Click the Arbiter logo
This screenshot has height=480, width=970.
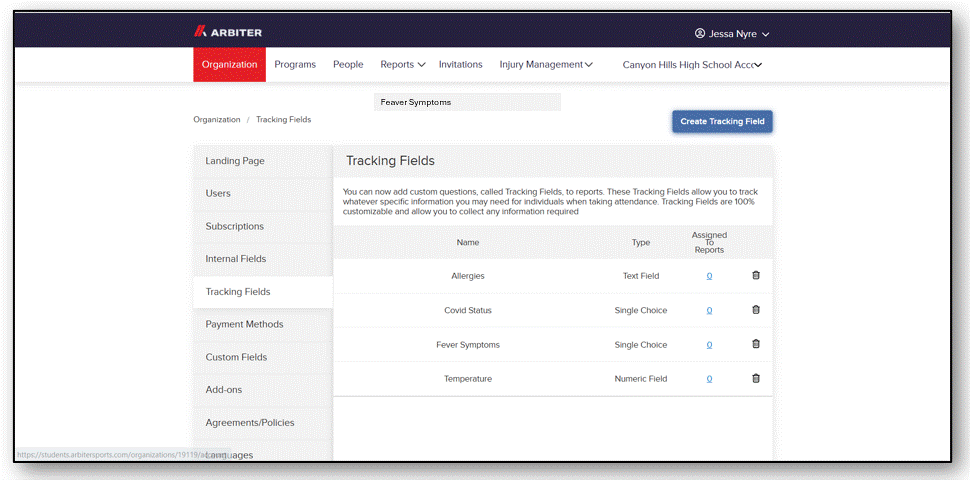point(228,32)
